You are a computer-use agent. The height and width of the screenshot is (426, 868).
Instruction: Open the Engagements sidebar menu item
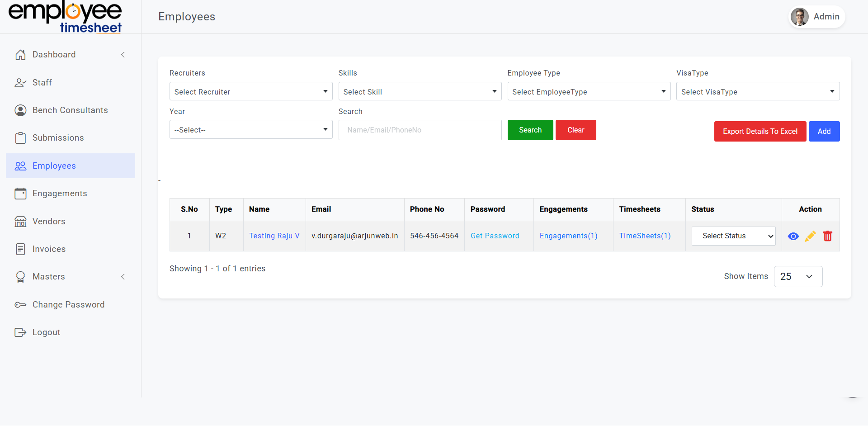(60, 194)
